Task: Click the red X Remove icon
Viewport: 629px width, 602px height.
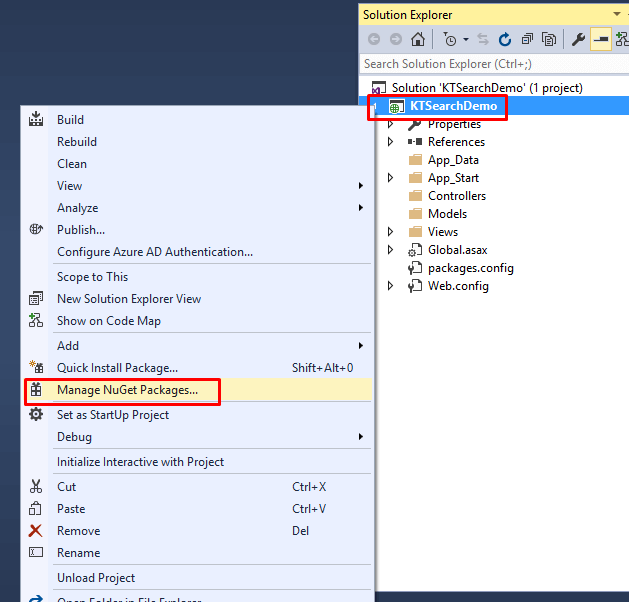Action: point(35,530)
